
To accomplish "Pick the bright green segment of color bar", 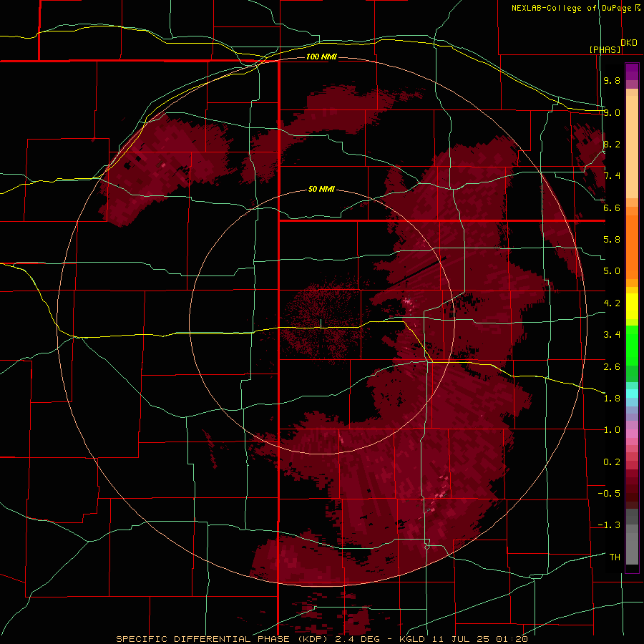I will click(x=632, y=345).
